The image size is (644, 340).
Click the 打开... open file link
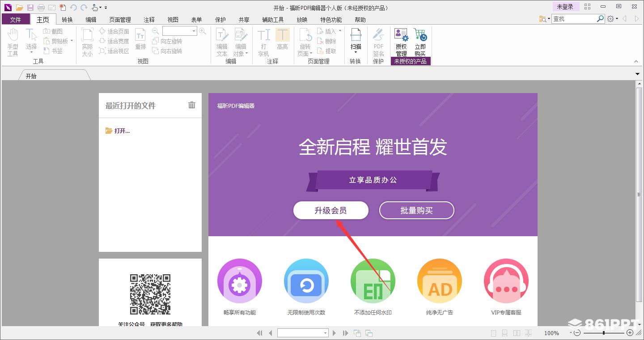118,131
